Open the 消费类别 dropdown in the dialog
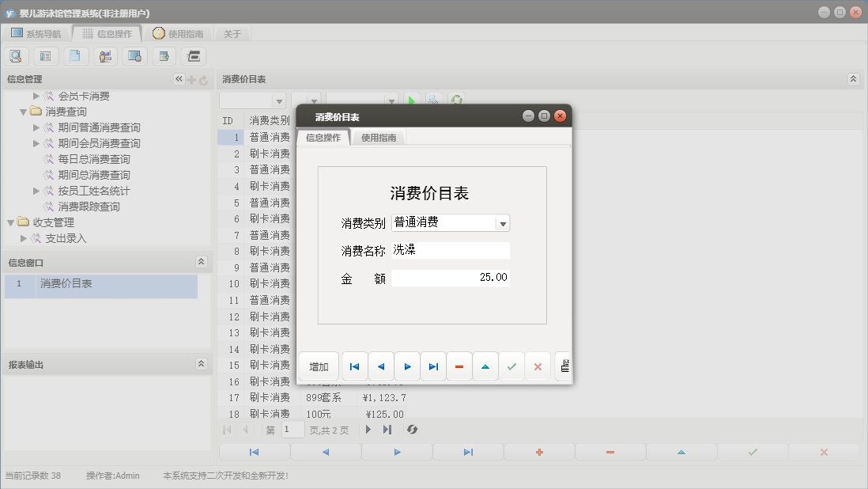Image resolution: width=868 pixels, height=489 pixels. [x=503, y=222]
